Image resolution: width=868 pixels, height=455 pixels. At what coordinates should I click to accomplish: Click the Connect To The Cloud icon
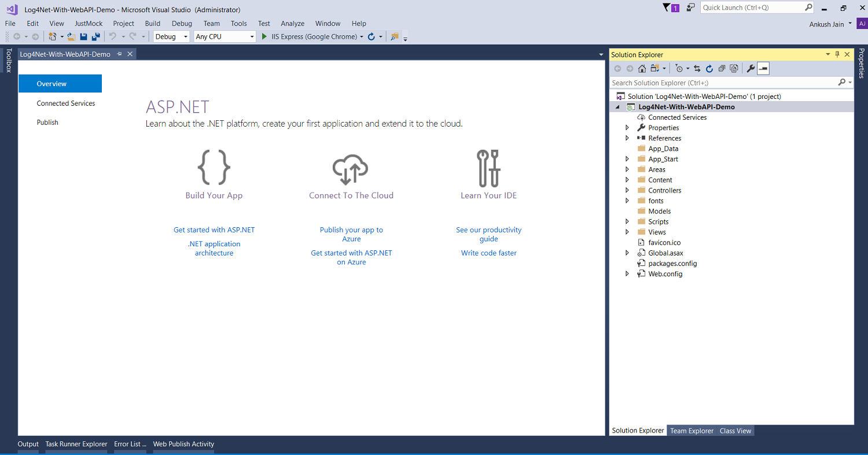pos(351,169)
